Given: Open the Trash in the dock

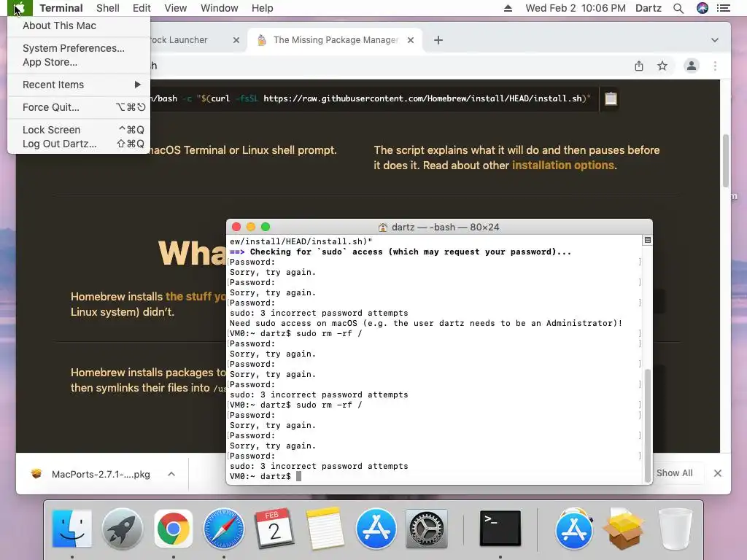Looking at the screenshot, I should [x=675, y=528].
